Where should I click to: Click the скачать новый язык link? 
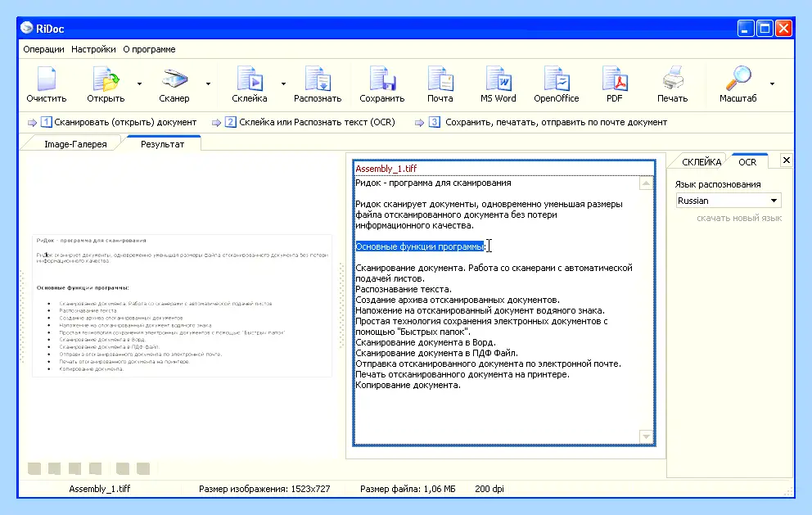click(x=739, y=218)
